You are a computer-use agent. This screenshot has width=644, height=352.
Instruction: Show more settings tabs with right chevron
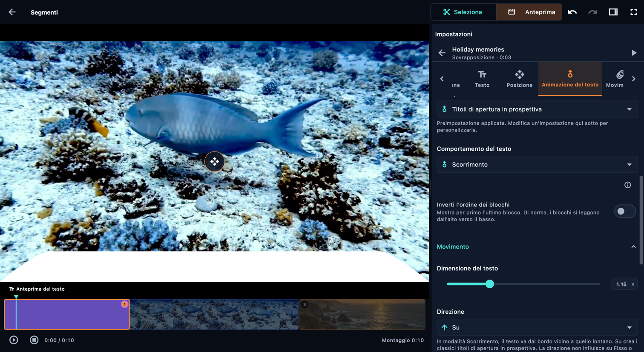tap(634, 79)
